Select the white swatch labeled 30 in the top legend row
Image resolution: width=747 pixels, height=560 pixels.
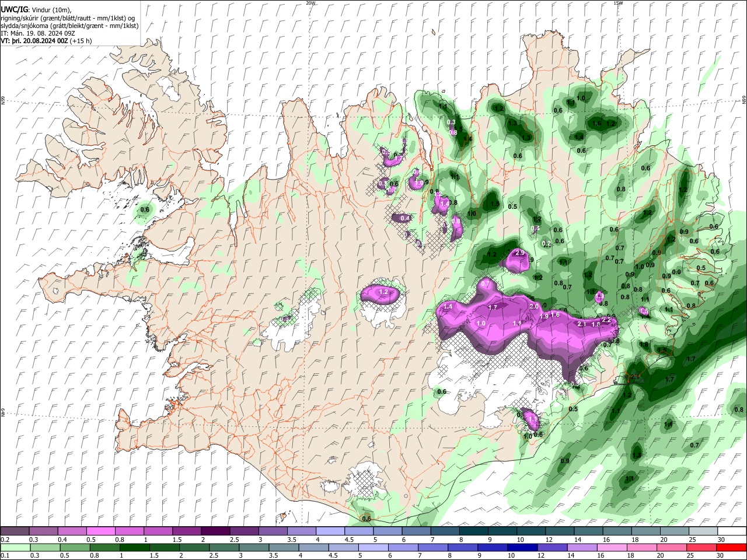click(732, 531)
